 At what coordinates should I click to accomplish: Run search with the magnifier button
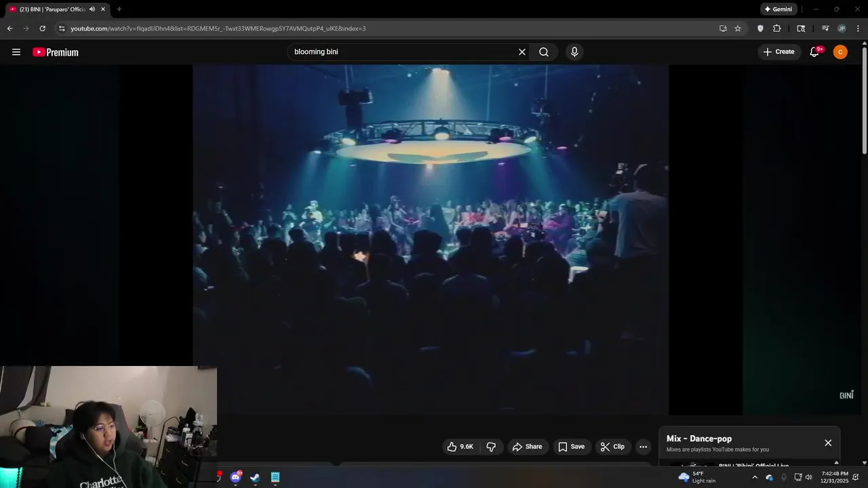coord(544,52)
